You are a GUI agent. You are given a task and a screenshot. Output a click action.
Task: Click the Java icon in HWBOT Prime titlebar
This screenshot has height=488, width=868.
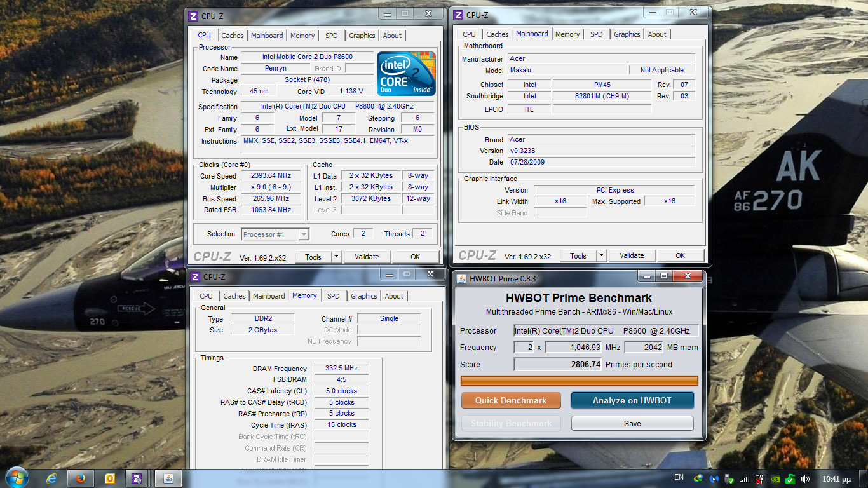tap(461, 278)
